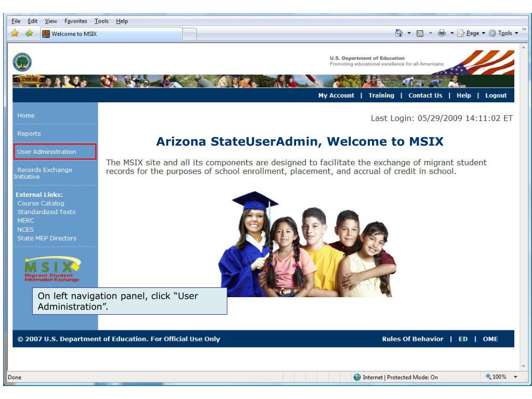Open the Standardized Tests link

pyautogui.click(x=46, y=212)
